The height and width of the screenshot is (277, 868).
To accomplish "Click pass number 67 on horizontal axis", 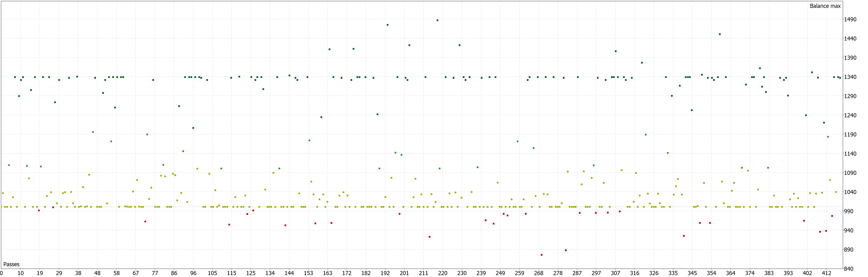I will (136, 273).
